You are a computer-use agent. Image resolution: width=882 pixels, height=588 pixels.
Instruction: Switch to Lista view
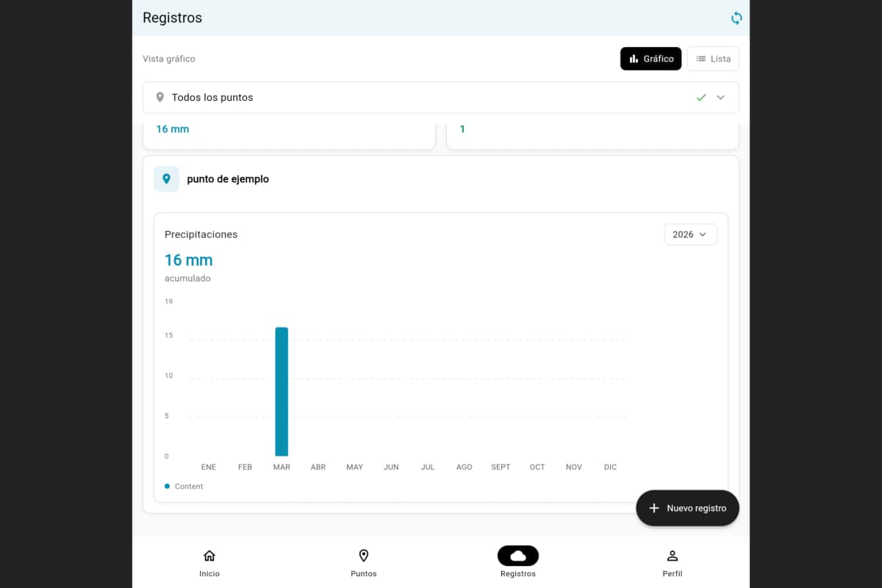(713, 59)
